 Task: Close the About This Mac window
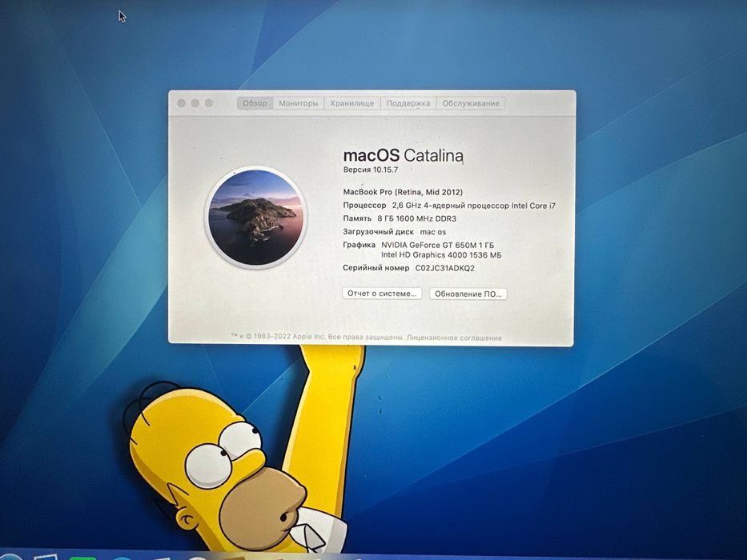[x=181, y=103]
